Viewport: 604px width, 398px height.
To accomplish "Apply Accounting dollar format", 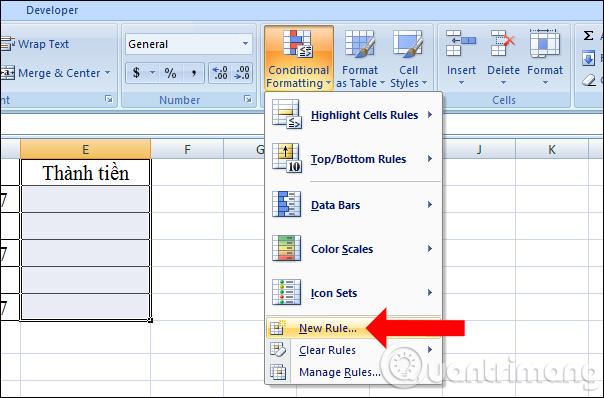I will point(136,73).
